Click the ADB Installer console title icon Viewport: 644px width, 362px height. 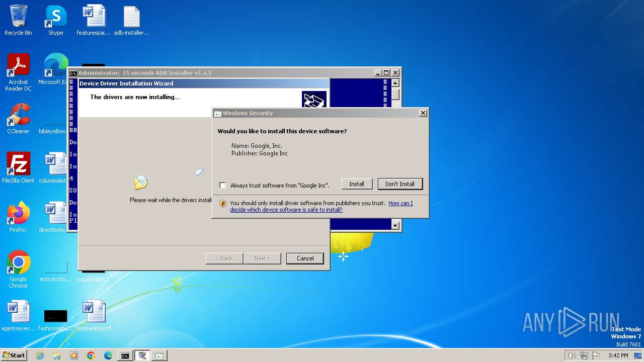(x=73, y=73)
